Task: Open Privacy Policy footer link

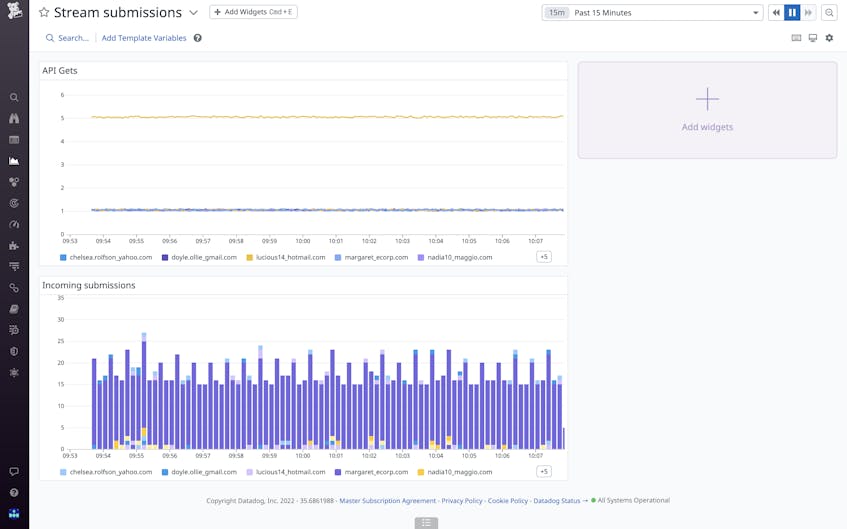Action: point(462,501)
